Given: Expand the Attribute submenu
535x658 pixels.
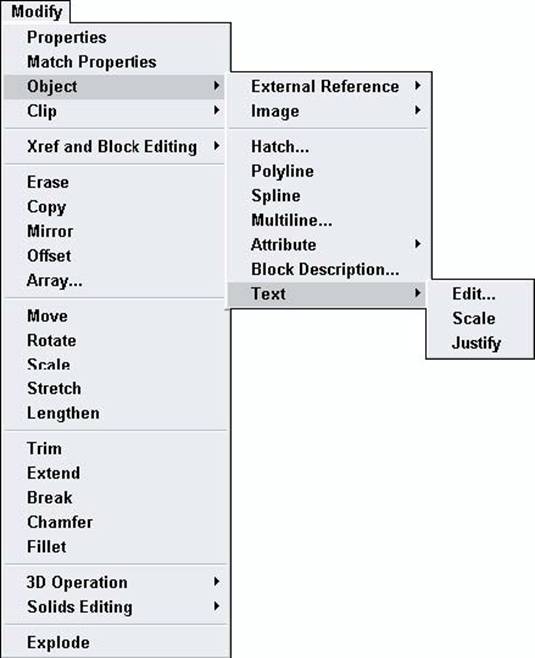Looking at the screenshot, I should [x=327, y=245].
